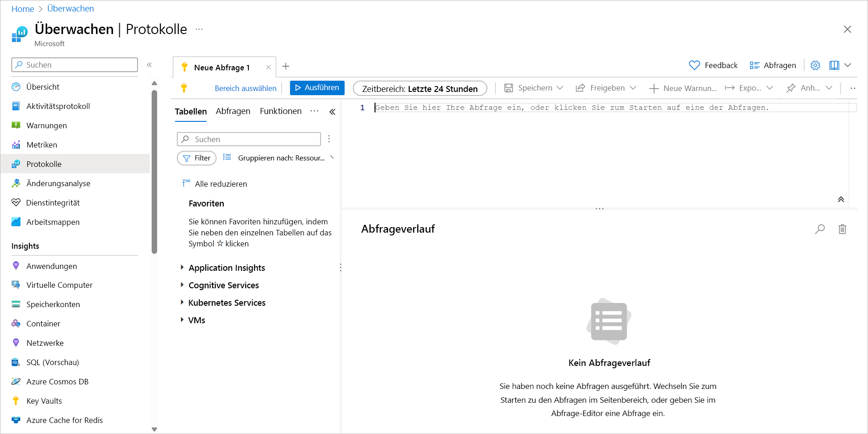Open the documentation book icon
The image size is (868, 434).
(834, 65)
